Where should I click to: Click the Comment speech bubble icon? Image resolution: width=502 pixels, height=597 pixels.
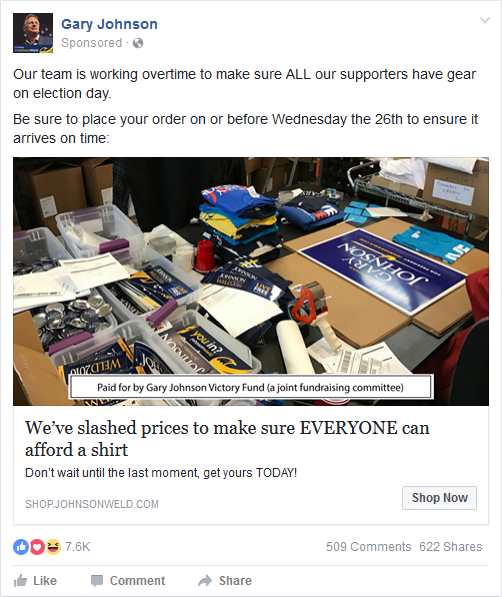tap(97, 581)
